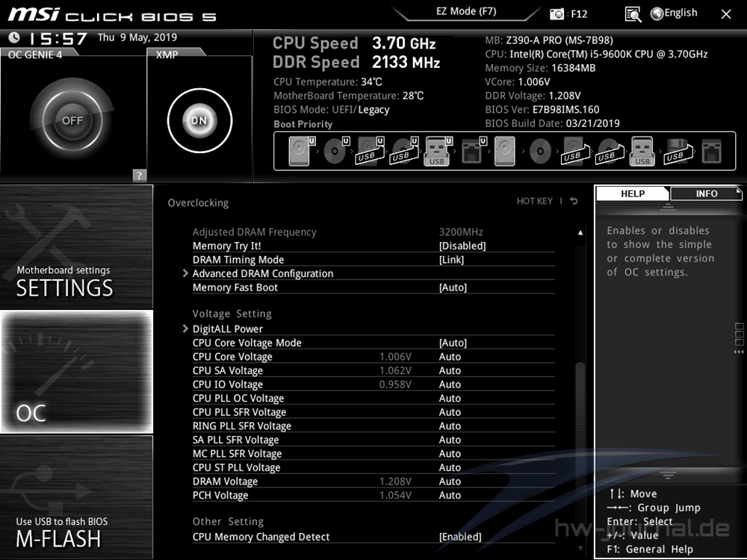Toggle the OC GENIE 4 OFF knob
Image resolution: width=747 pixels, height=560 pixels.
click(x=72, y=120)
